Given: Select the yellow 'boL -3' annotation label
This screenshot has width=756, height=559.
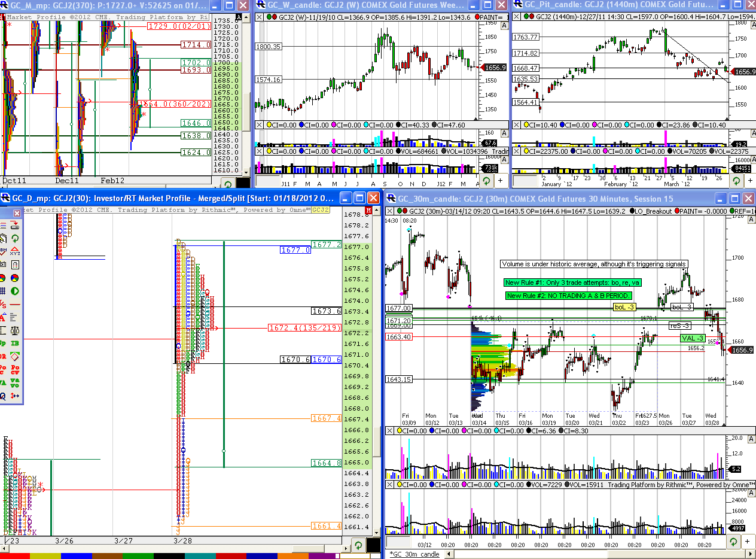Looking at the screenshot, I should (623, 307).
